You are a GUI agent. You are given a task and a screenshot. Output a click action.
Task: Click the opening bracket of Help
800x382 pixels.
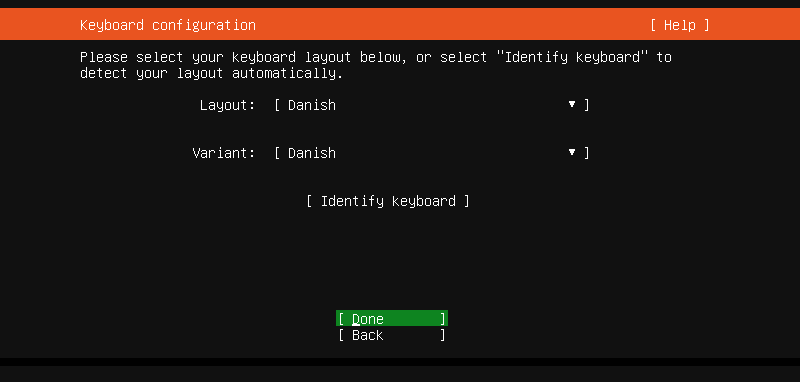pyautogui.click(x=654, y=25)
